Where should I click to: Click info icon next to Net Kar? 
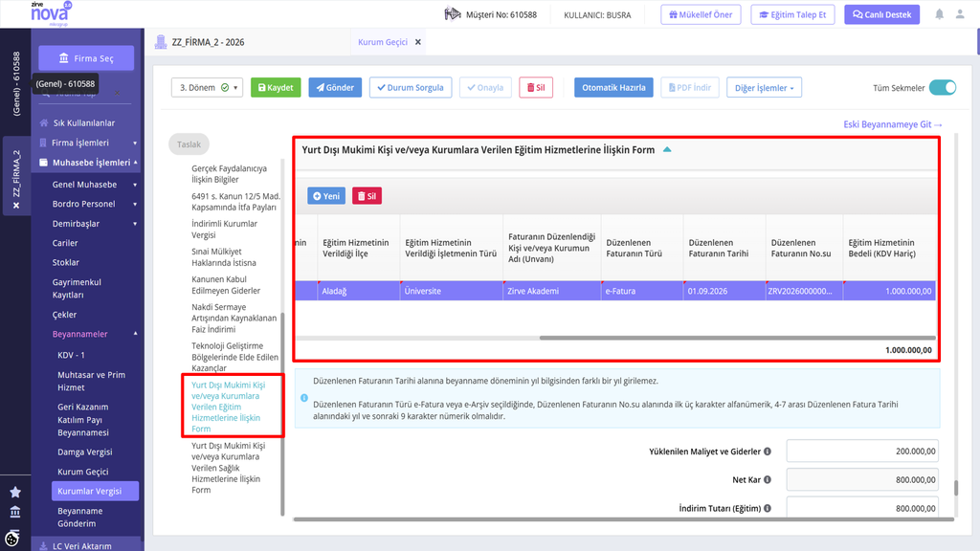pyautogui.click(x=768, y=480)
